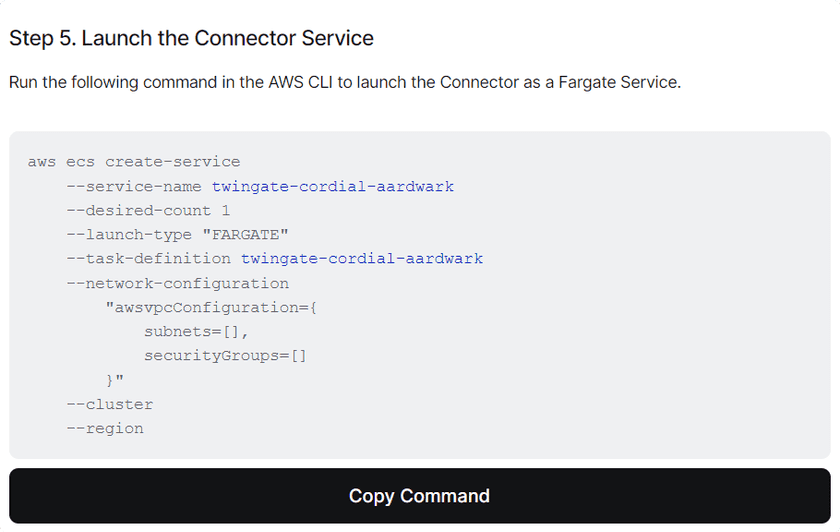
Task: Place cursor on the subnets=[] line
Action: click(x=196, y=331)
